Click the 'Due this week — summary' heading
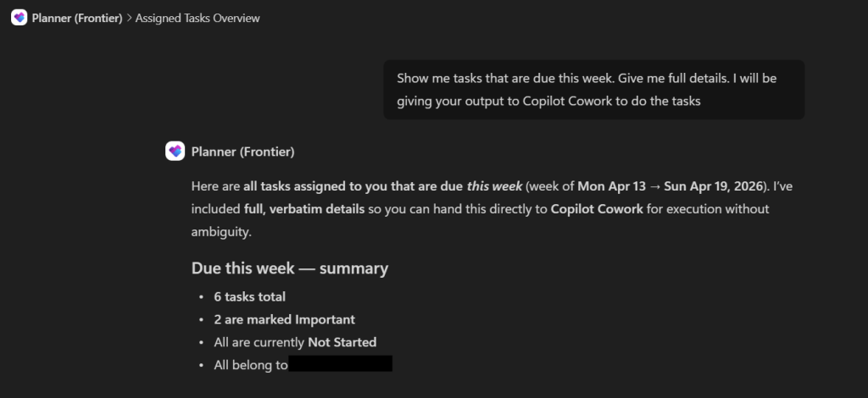This screenshot has width=868, height=398. pos(290,268)
